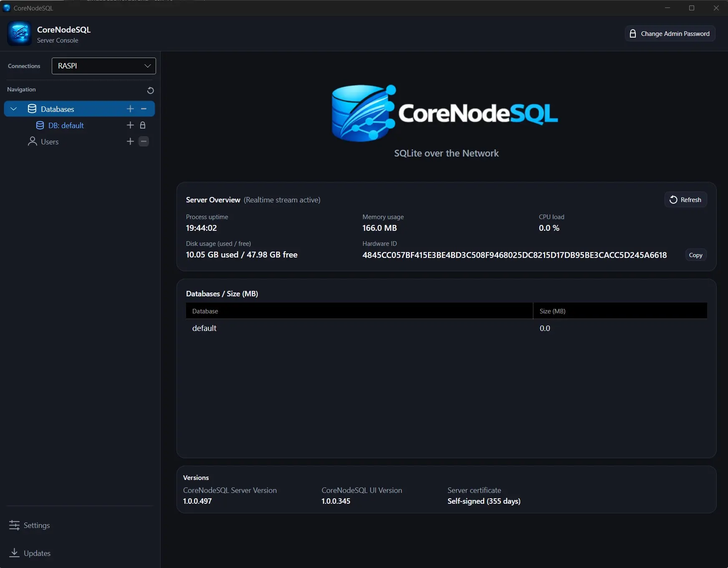Click the Refresh server overview button
Screen dimensions: 728x568
point(685,200)
